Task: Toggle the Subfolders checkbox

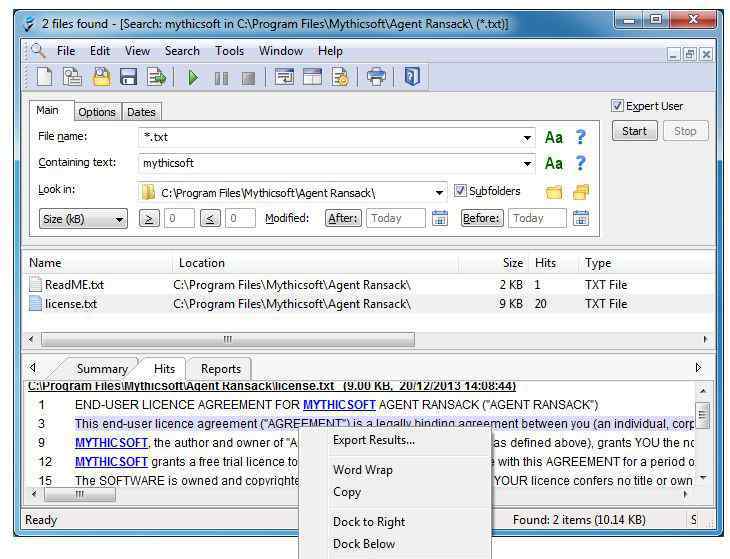Action: click(x=460, y=191)
